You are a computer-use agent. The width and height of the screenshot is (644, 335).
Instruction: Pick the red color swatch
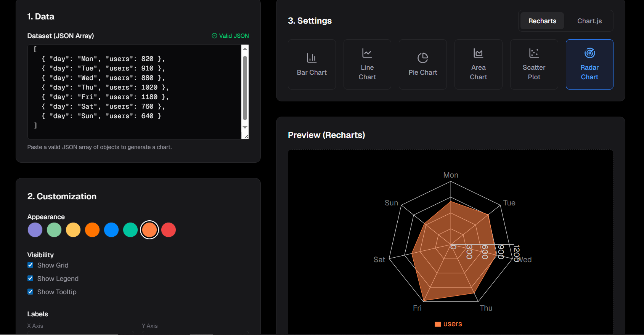(169, 230)
